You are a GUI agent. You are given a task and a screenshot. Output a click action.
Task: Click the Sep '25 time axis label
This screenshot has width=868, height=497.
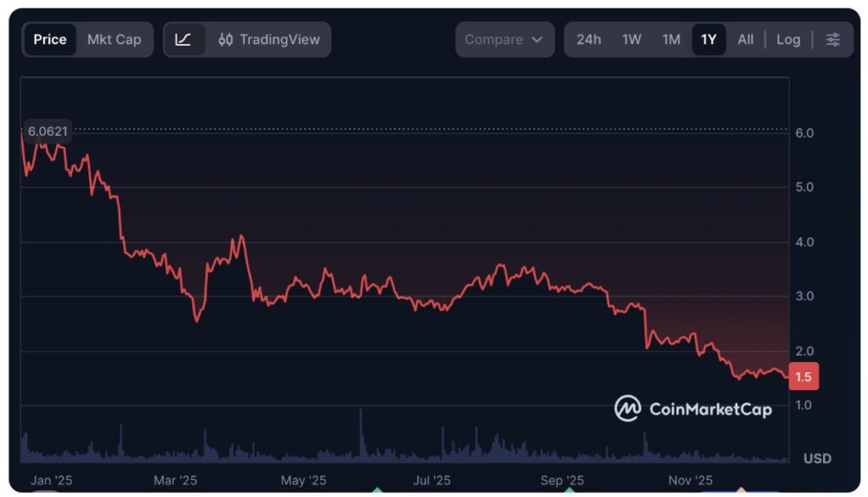pyautogui.click(x=563, y=481)
